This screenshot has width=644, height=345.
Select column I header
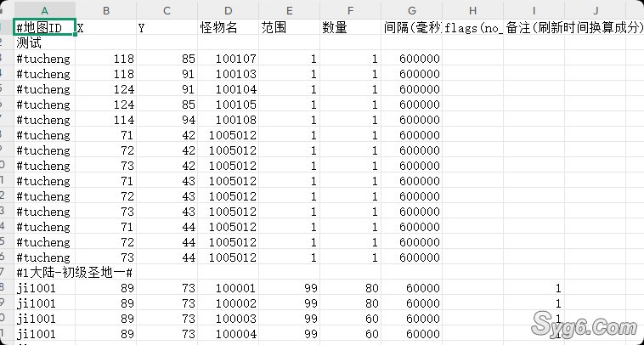[534, 10]
